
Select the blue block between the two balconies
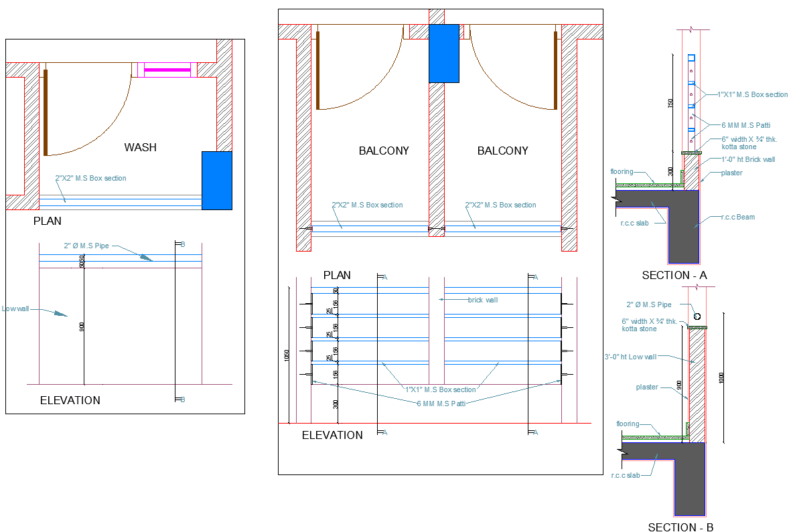click(443, 54)
